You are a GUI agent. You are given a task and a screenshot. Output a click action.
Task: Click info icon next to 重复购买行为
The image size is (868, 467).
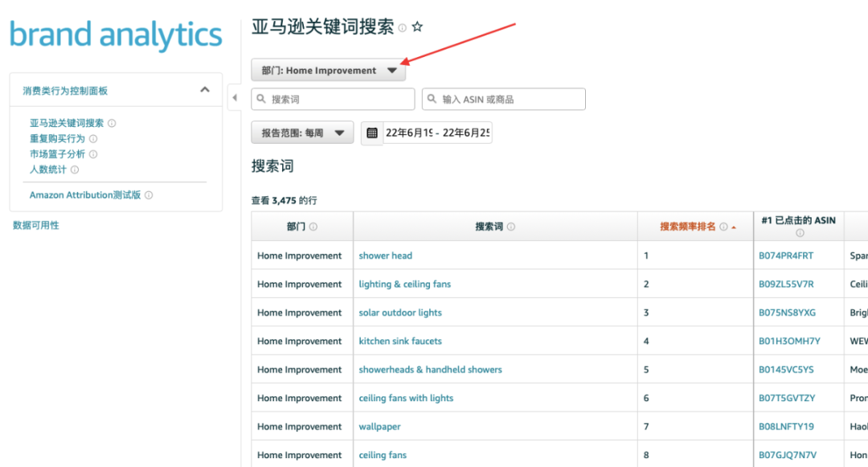[x=93, y=139]
